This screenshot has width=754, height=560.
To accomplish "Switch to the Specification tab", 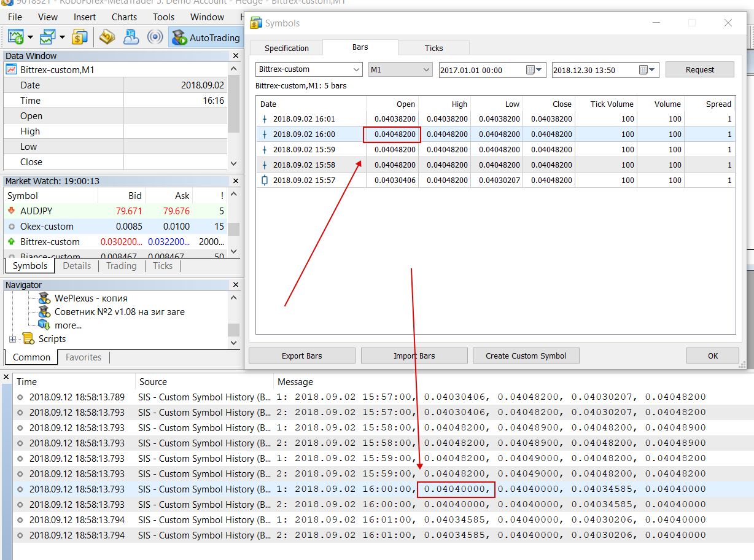I will pyautogui.click(x=287, y=48).
